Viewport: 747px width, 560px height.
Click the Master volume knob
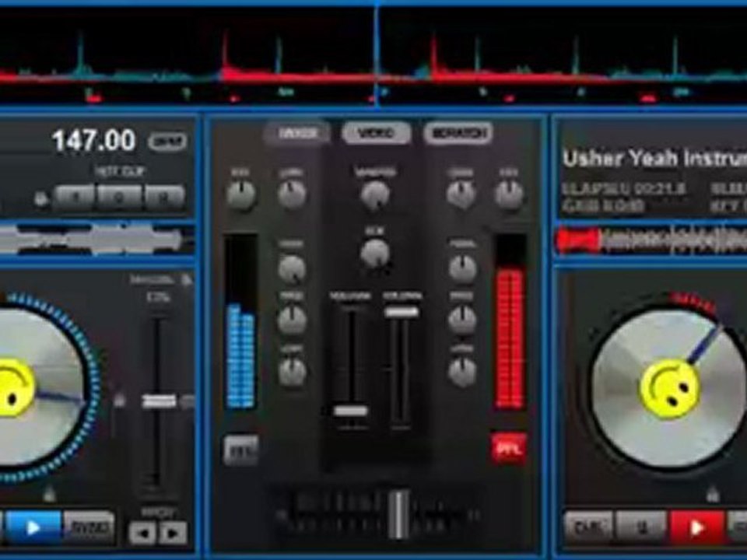(x=375, y=194)
